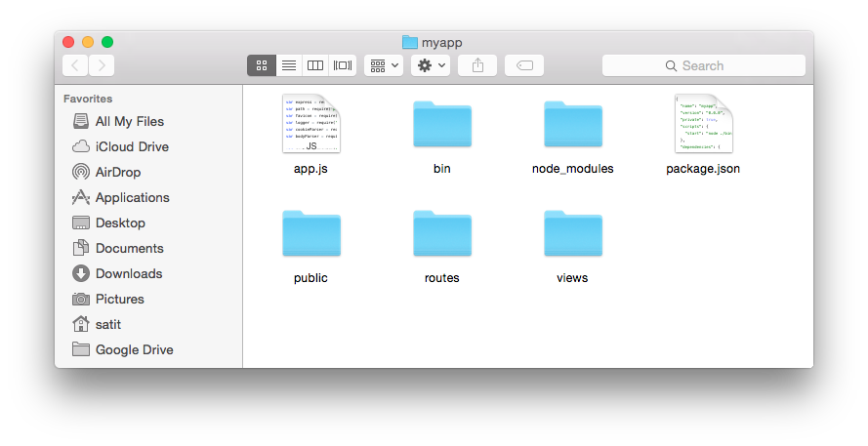Close the myapp Finder window

[x=68, y=42]
